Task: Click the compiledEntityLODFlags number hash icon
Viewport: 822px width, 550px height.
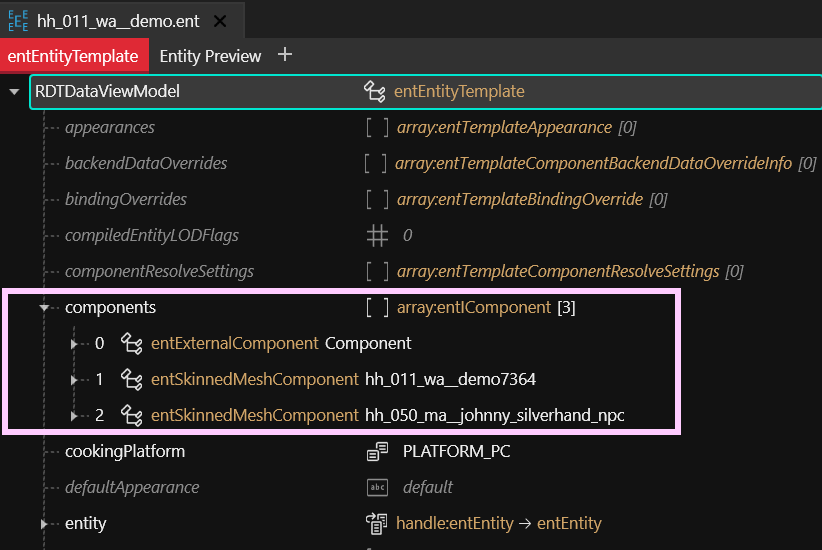Action: [x=377, y=236]
